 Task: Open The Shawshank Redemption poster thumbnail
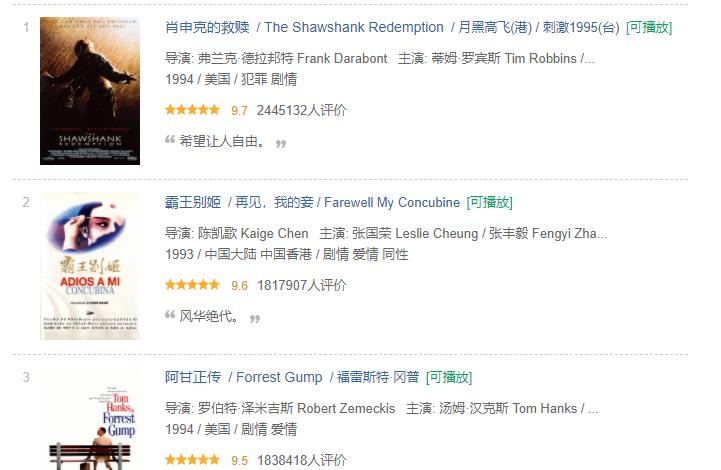[90, 91]
